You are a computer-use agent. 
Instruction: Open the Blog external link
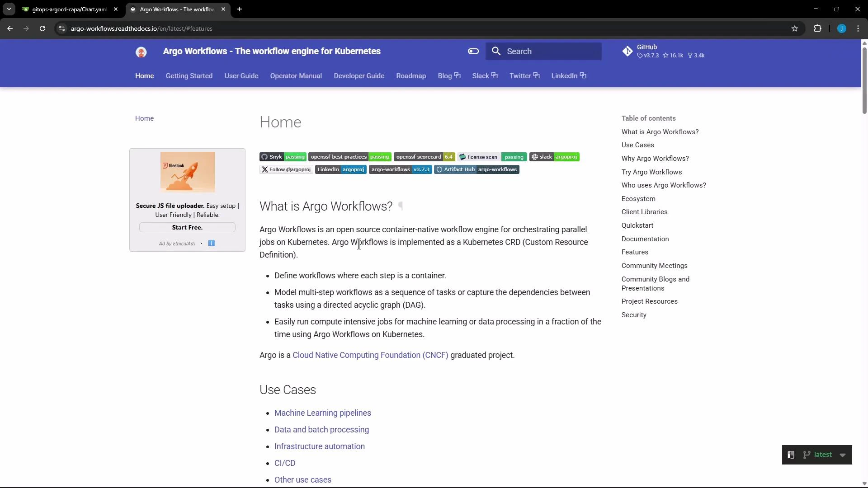click(x=449, y=76)
